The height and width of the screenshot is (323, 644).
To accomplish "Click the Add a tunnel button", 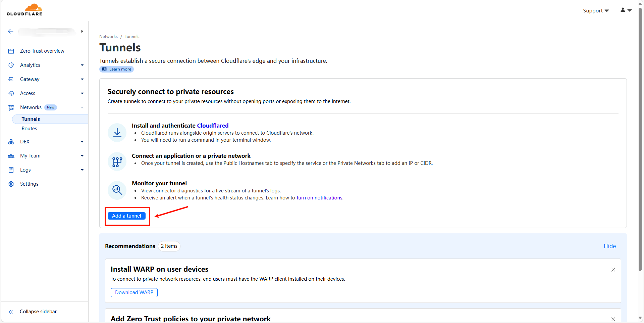I will point(126,216).
